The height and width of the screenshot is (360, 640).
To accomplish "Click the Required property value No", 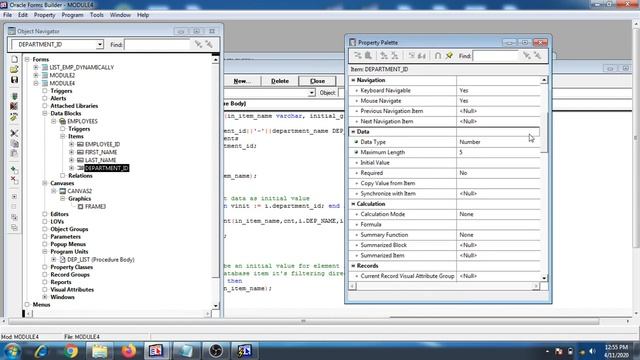I will [499, 173].
